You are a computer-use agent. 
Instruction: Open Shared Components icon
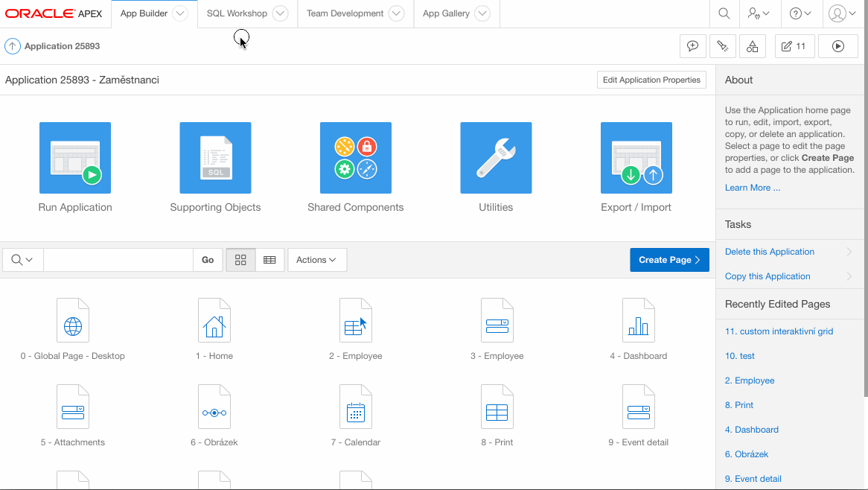tap(355, 158)
